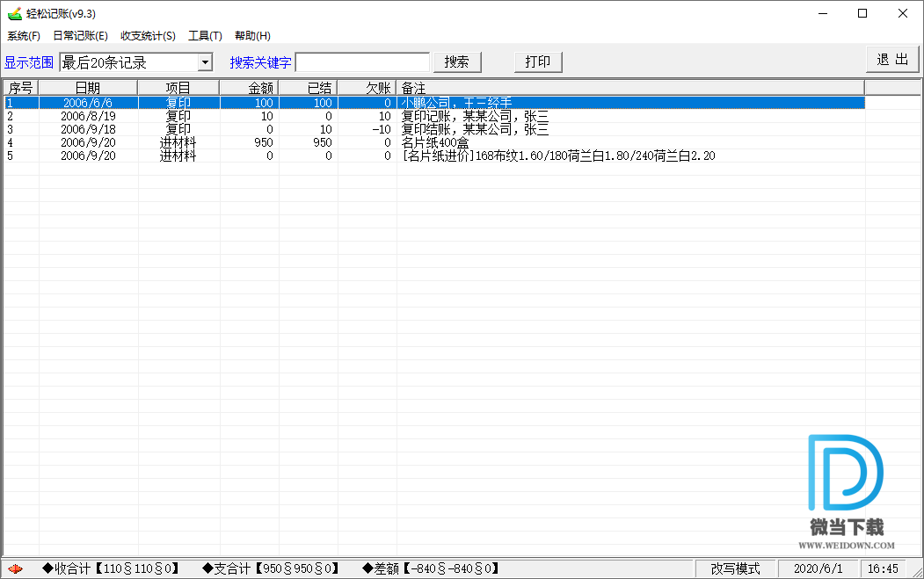This screenshot has height=579, width=924.
Task: Click the app icon in title bar
Action: click(x=14, y=13)
